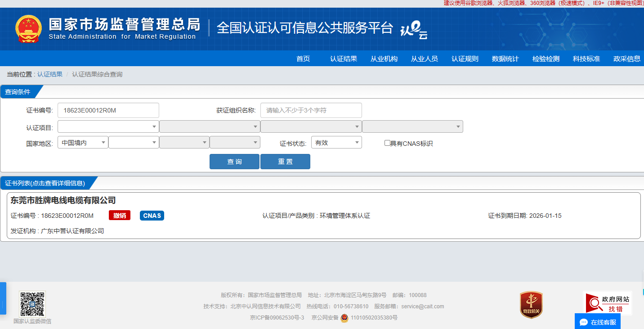Click the 查询 search button
The width and height of the screenshot is (644, 329).
(x=234, y=162)
